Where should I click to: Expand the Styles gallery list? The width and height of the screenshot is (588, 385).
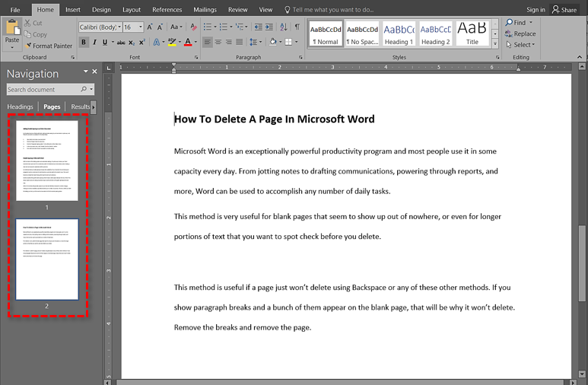495,44
